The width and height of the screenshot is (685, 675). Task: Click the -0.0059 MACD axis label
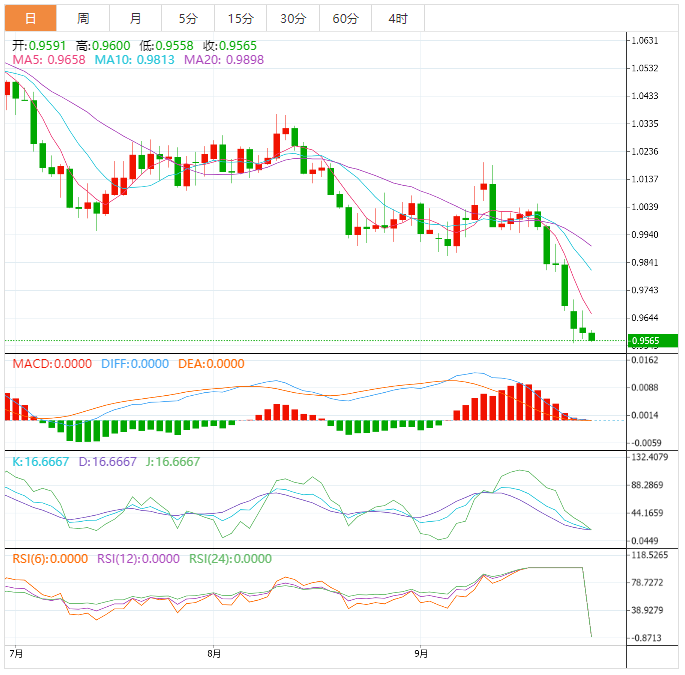(x=646, y=443)
